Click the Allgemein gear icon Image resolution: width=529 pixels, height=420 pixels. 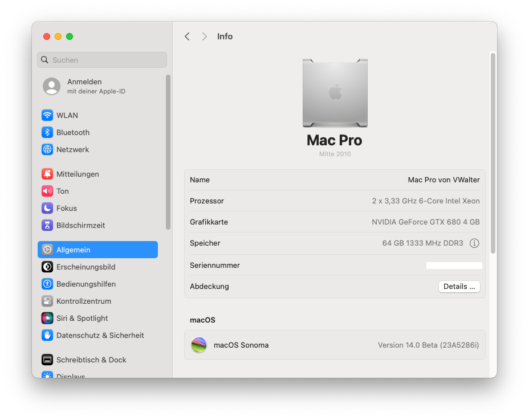pyautogui.click(x=47, y=250)
